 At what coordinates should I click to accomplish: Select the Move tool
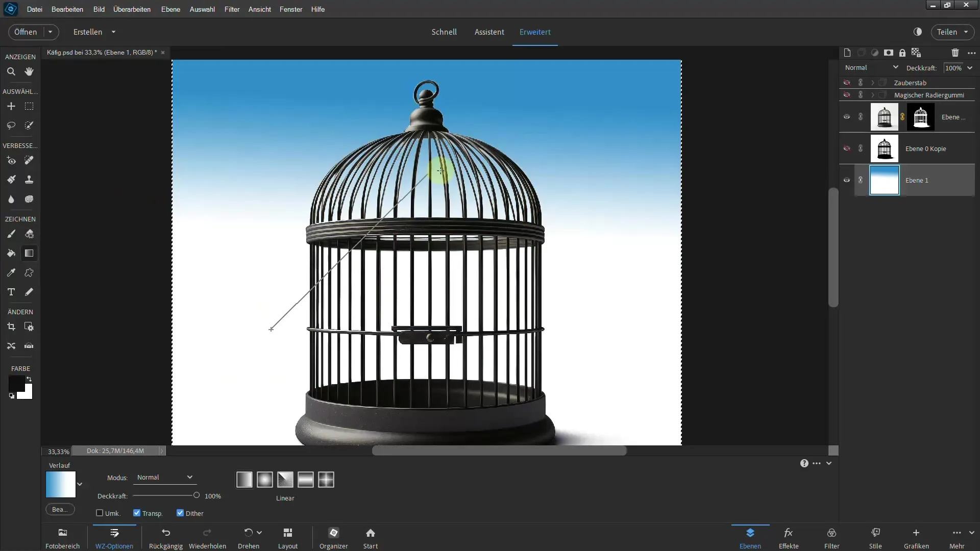[11, 106]
